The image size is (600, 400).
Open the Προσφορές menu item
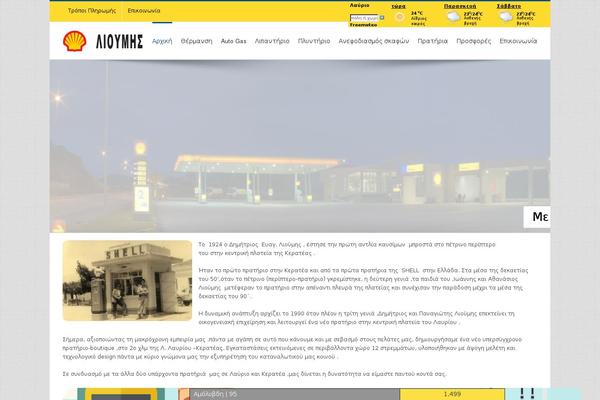tap(473, 41)
